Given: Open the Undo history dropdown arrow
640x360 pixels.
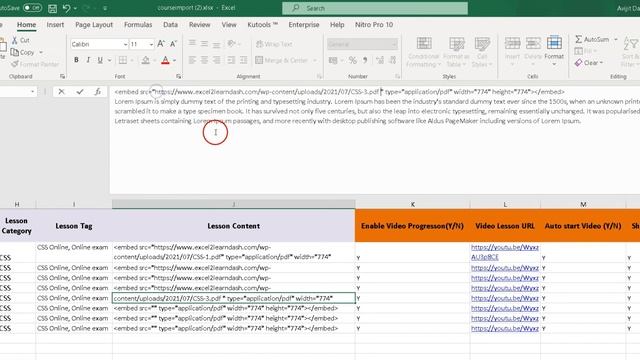Looking at the screenshot, I should point(75,8).
